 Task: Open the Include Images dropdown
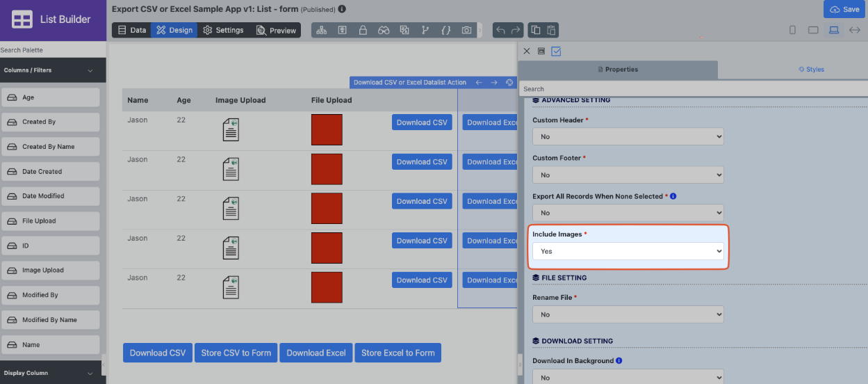pos(628,251)
